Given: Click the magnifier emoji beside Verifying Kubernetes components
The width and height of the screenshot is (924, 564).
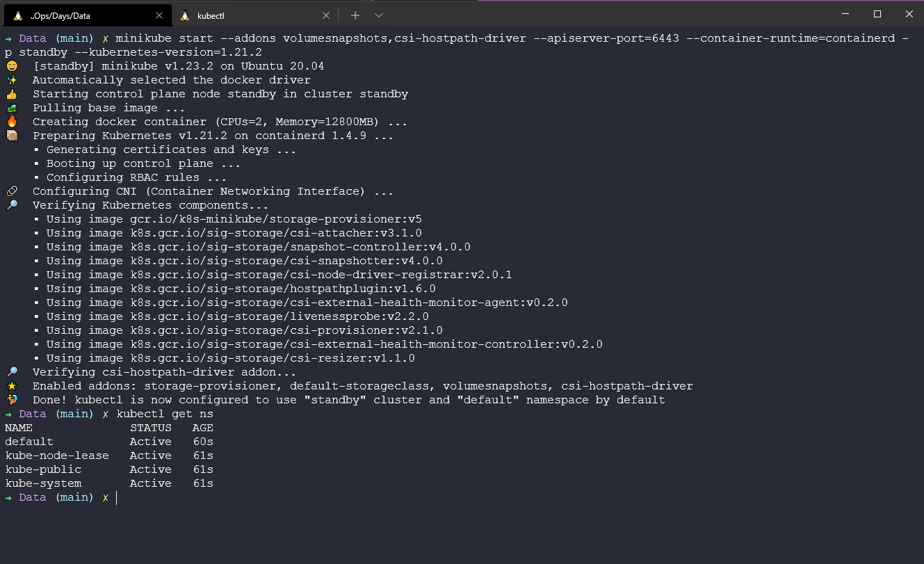Looking at the screenshot, I should [12, 205].
